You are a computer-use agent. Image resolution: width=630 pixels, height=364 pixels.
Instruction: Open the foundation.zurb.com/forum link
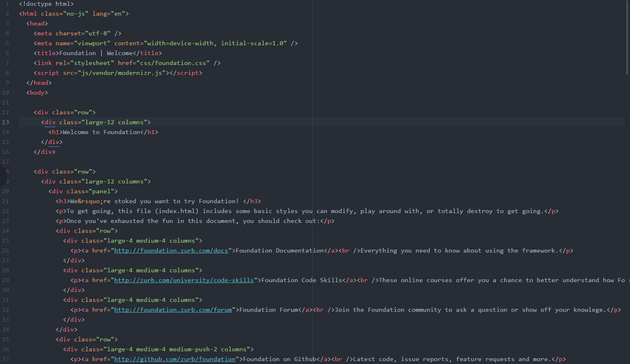(x=173, y=309)
